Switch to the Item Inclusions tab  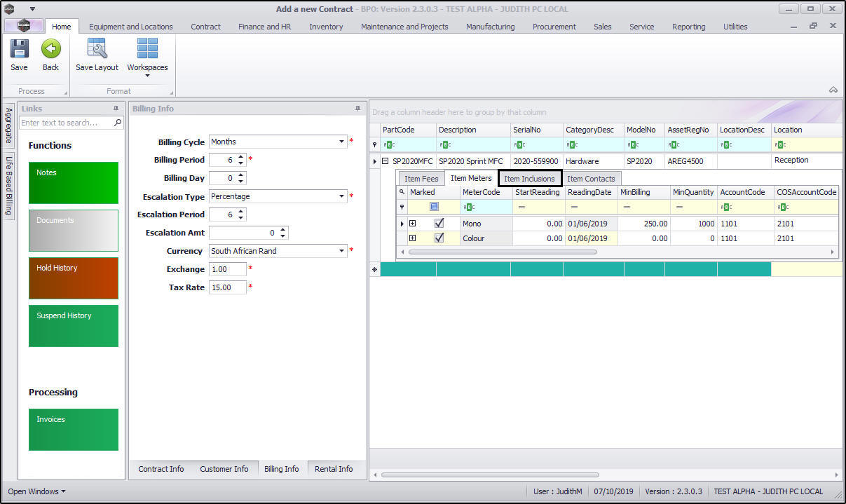pos(529,179)
